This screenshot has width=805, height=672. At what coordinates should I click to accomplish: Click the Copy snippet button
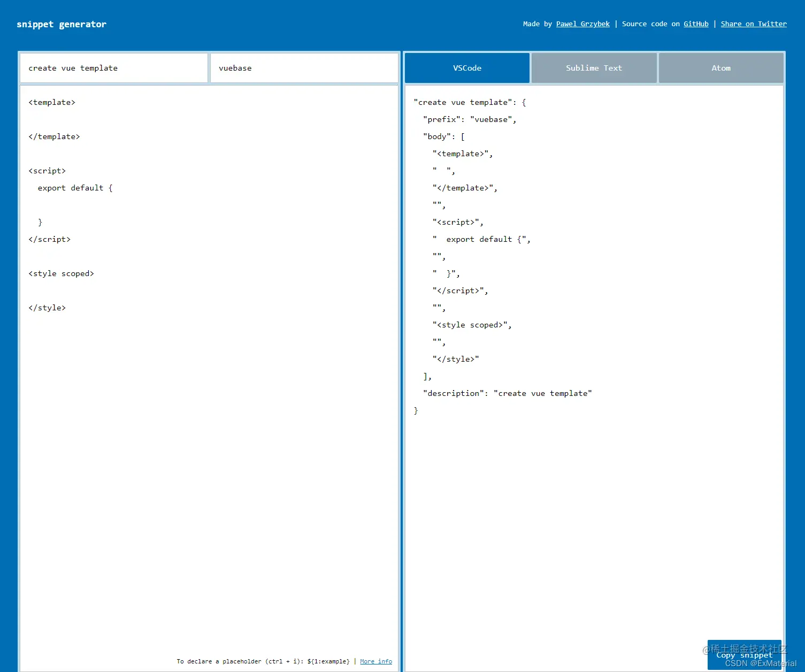pos(744,655)
